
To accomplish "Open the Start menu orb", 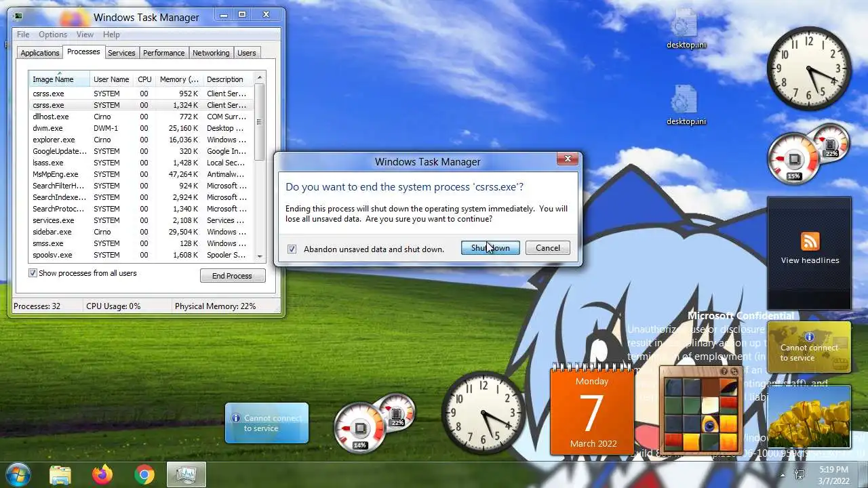I will point(18,474).
